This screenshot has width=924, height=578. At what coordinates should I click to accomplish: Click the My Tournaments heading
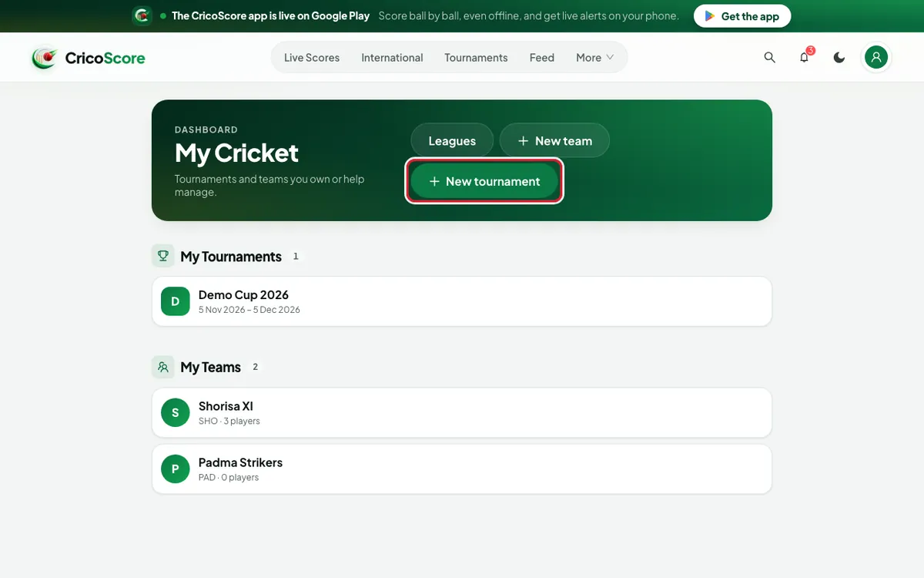231,257
